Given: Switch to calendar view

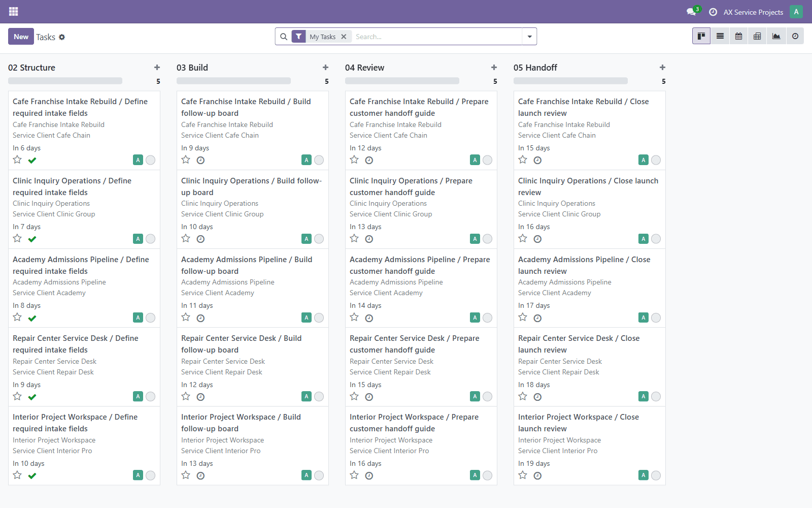Looking at the screenshot, I should [738, 36].
